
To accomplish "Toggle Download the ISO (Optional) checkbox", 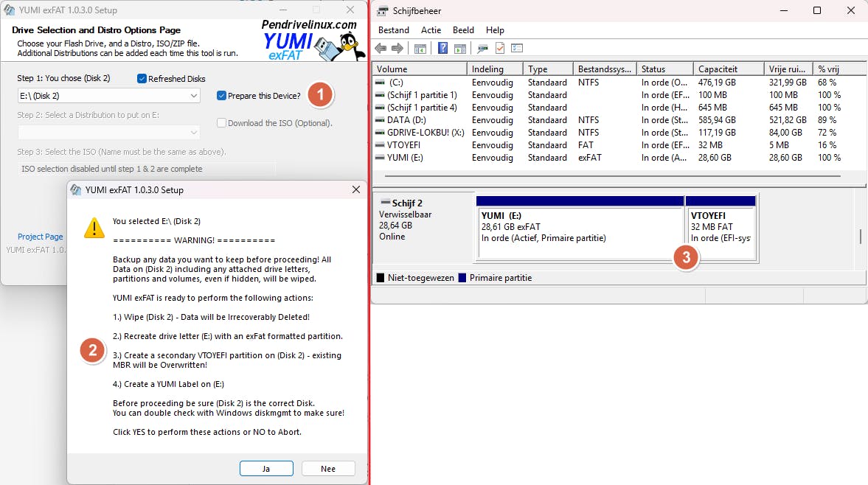I will point(221,123).
